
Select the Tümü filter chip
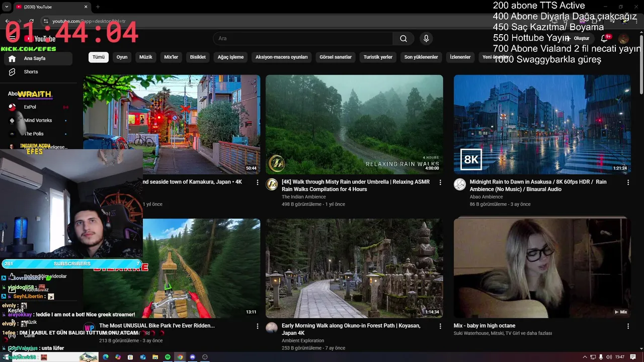coord(99,57)
